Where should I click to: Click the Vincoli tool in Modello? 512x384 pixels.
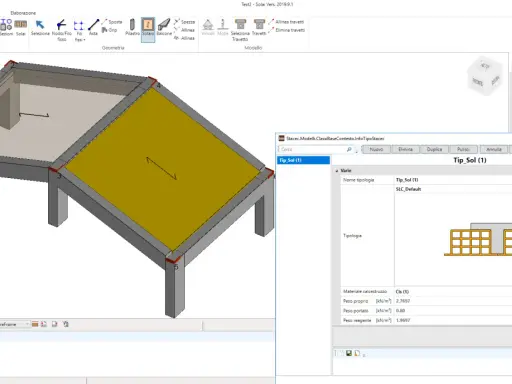coord(208,27)
